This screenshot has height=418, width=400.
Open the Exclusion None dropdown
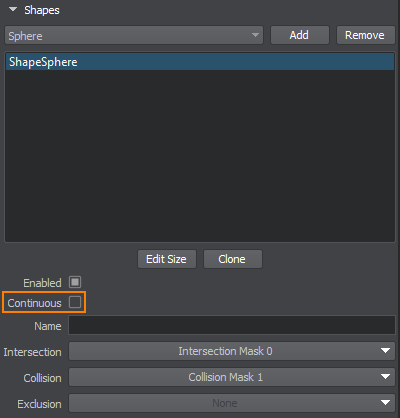232,403
